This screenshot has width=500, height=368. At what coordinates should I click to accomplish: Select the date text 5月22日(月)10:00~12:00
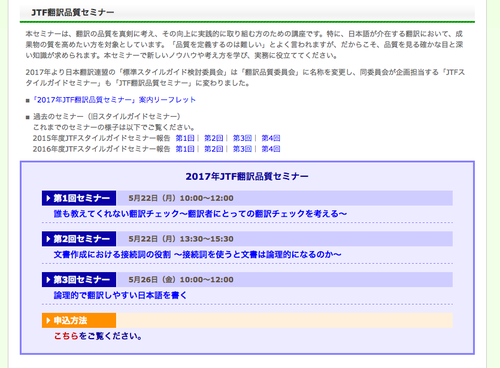click(181, 198)
